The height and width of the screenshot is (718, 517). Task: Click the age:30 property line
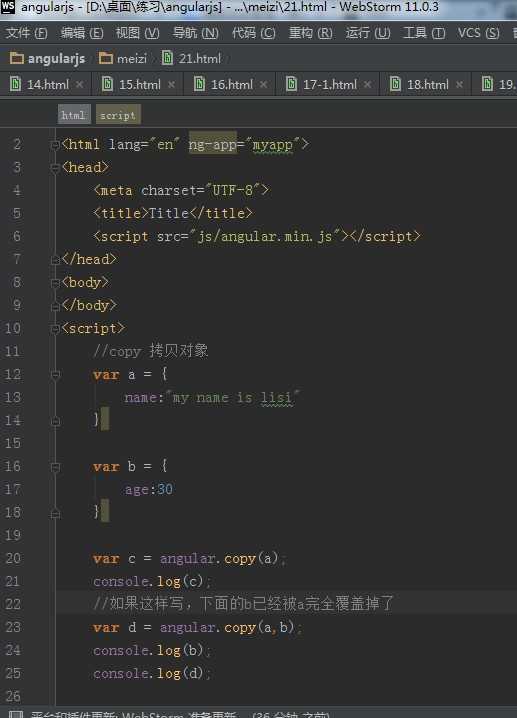(x=148, y=490)
